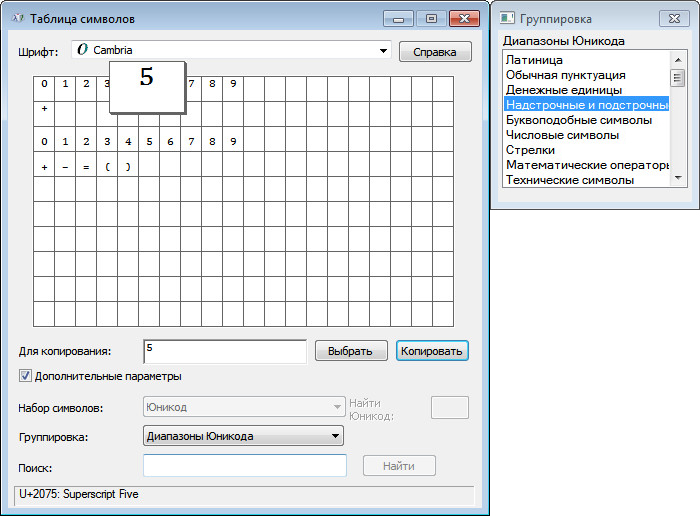Select subscript 1 in the third grid row

click(65, 139)
